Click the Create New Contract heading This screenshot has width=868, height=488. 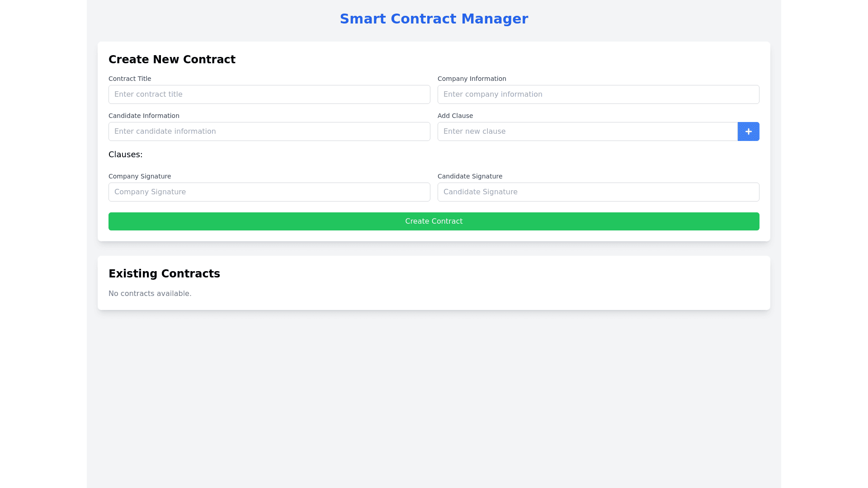tap(172, 60)
